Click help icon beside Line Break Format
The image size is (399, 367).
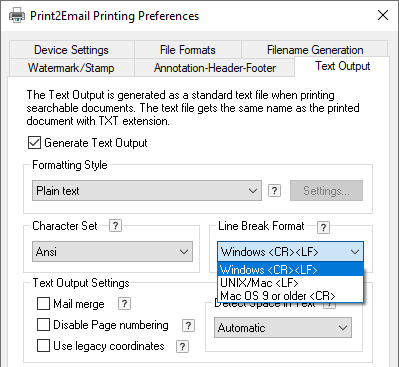pos(323,227)
